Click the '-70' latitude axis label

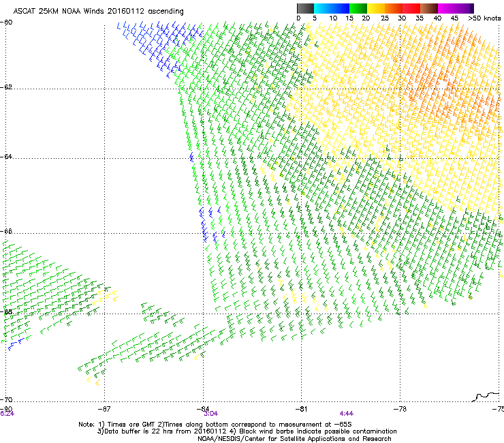pos(6,400)
